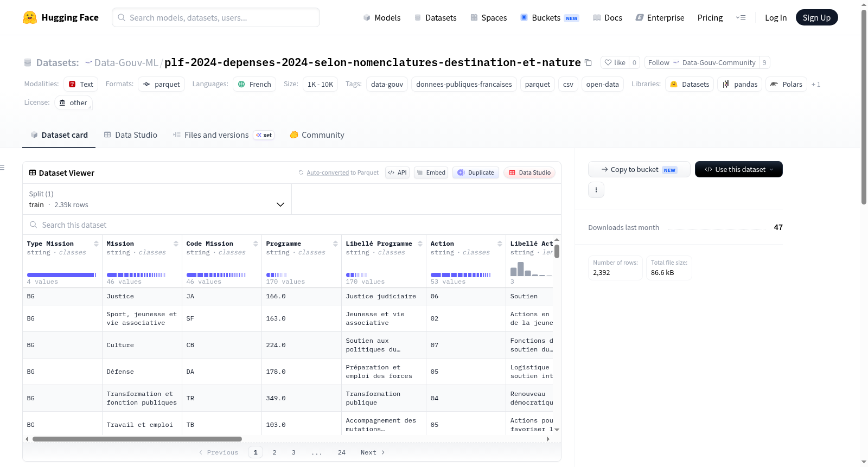Copy dataset name with the copy icon

[588, 63]
